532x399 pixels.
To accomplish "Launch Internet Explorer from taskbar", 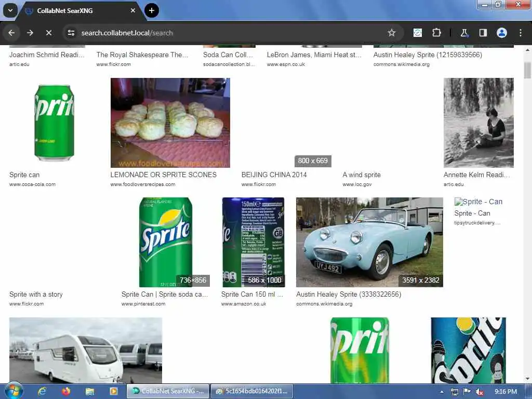I will pos(42,391).
